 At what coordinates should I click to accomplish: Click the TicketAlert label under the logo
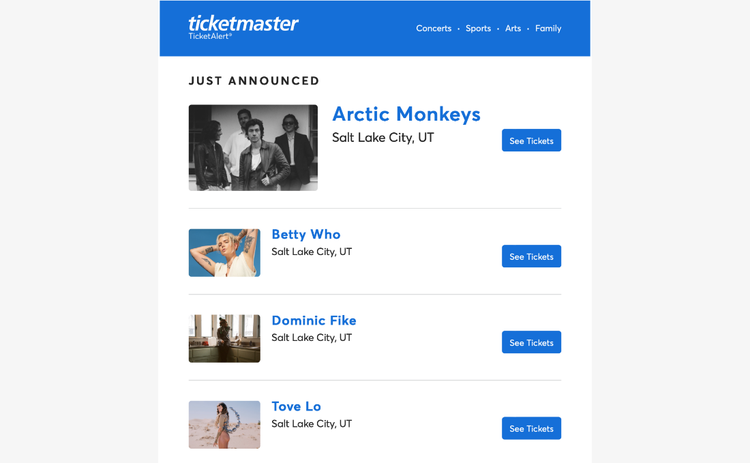pyautogui.click(x=210, y=37)
